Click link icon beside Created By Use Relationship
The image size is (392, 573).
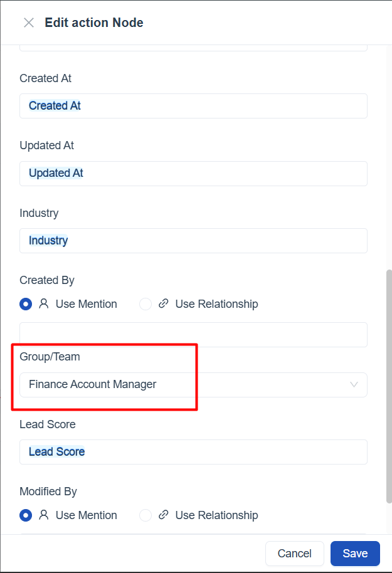click(x=164, y=304)
